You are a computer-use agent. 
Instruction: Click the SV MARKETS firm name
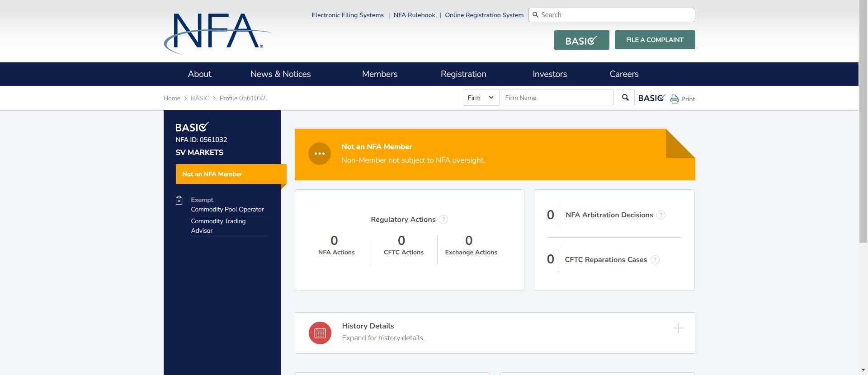pos(199,153)
